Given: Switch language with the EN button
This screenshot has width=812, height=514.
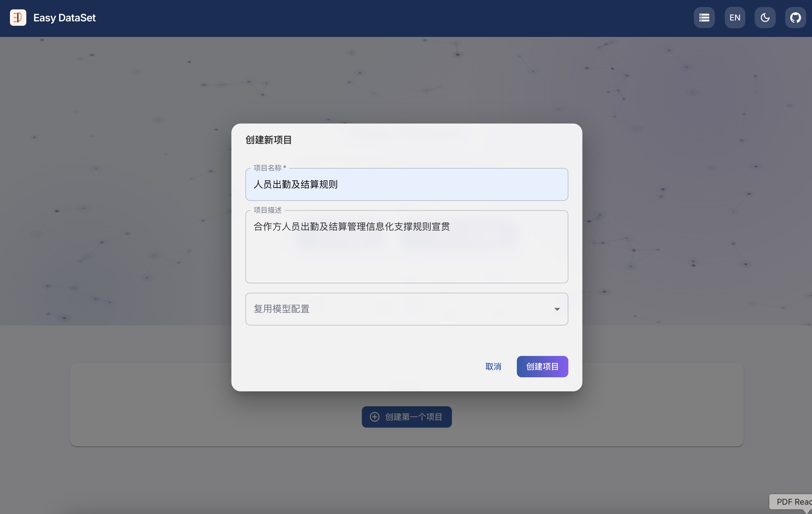Looking at the screenshot, I should click(x=735, y=18).
